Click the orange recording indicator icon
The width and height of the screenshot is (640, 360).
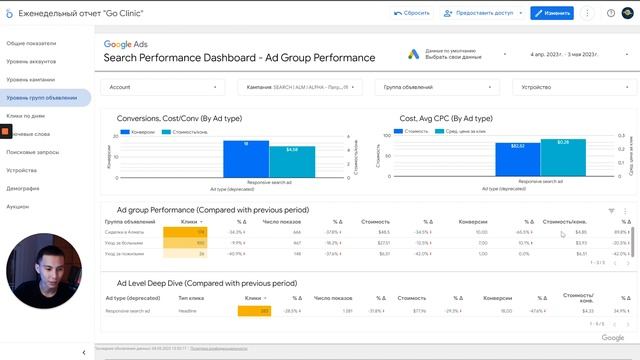tap(5, 131)
